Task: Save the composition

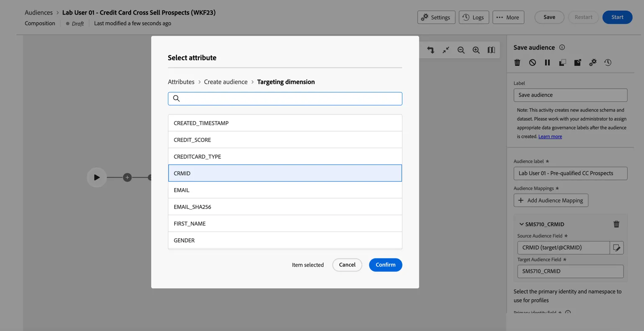Action: 549,17
